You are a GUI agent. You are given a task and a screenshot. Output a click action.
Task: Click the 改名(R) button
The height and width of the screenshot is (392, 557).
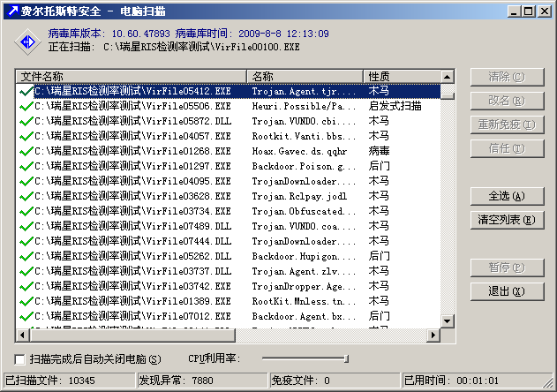pyautogui.click(x=507, y=101)
